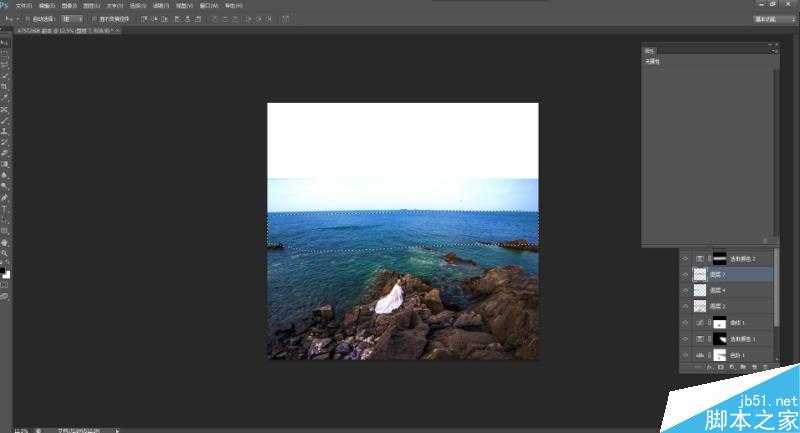The image size is (800, 433).
Task: Select the Zoom tool in the toolbox
Action: point(5,253)
